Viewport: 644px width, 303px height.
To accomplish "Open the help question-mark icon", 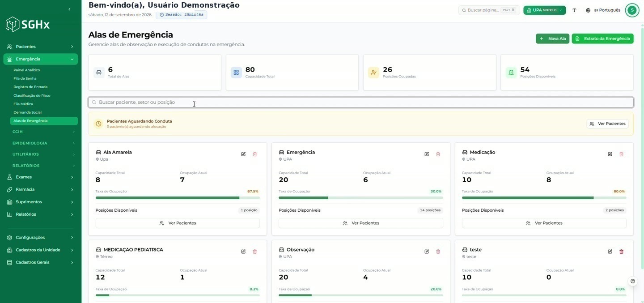I will (633, 281).
